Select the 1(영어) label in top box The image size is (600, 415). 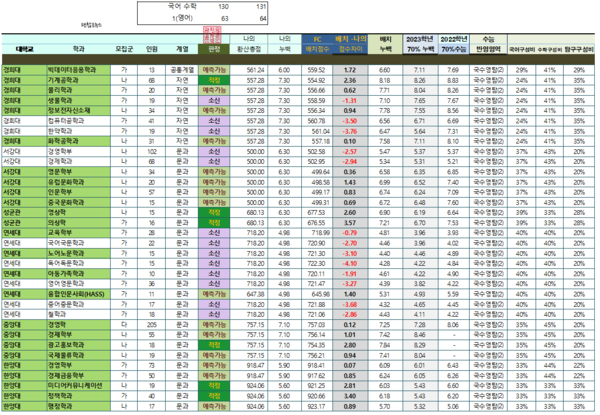182,18
